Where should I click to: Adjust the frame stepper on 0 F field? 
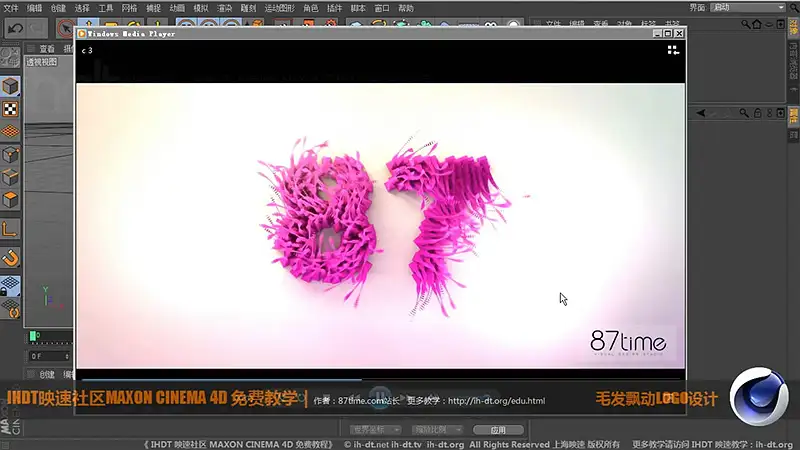67,356
